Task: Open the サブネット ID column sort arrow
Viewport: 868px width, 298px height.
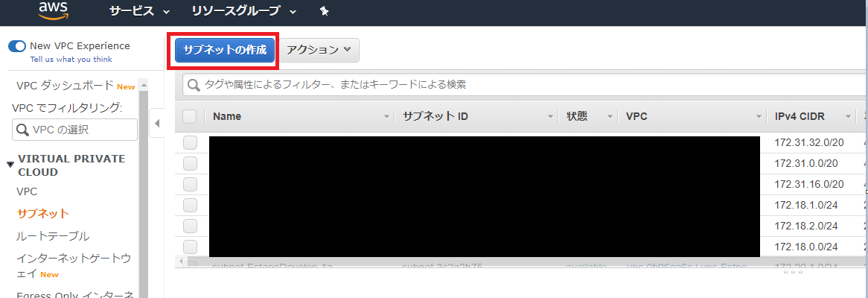Action: tap(550, 117)
